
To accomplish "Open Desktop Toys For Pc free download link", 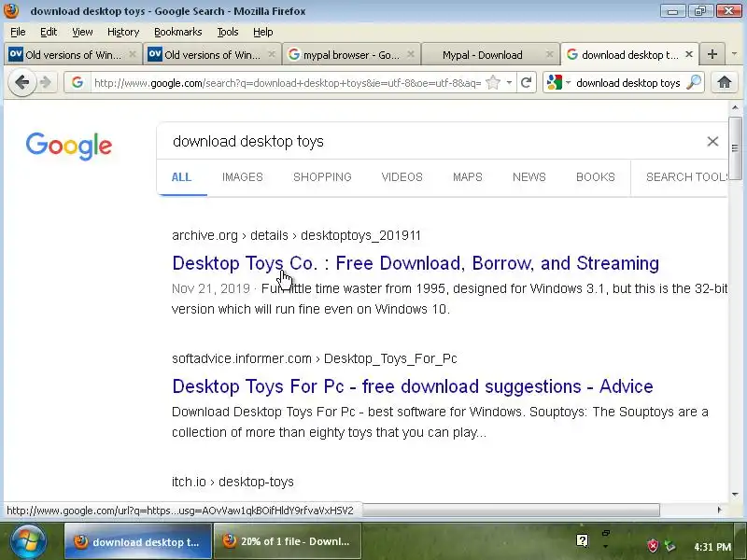I will pos(413,386).
